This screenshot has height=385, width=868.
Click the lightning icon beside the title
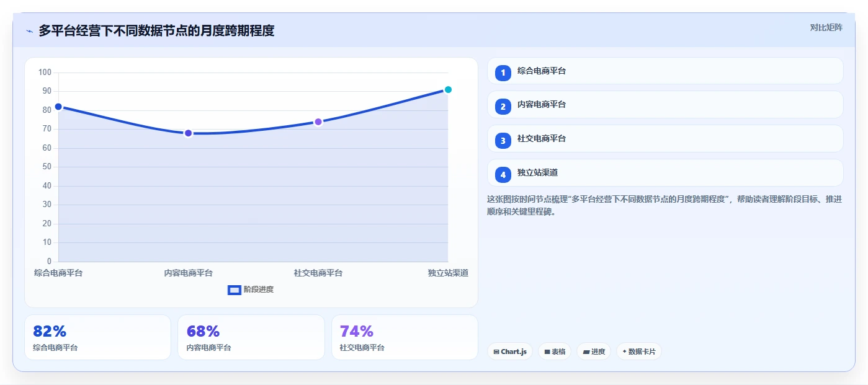[29, 30]
